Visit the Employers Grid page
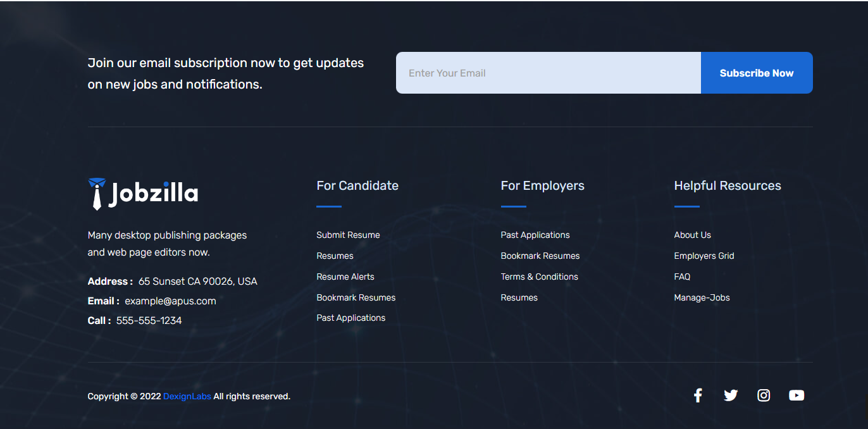This screenshot has height=429, width=868. (x=704, y=256)
